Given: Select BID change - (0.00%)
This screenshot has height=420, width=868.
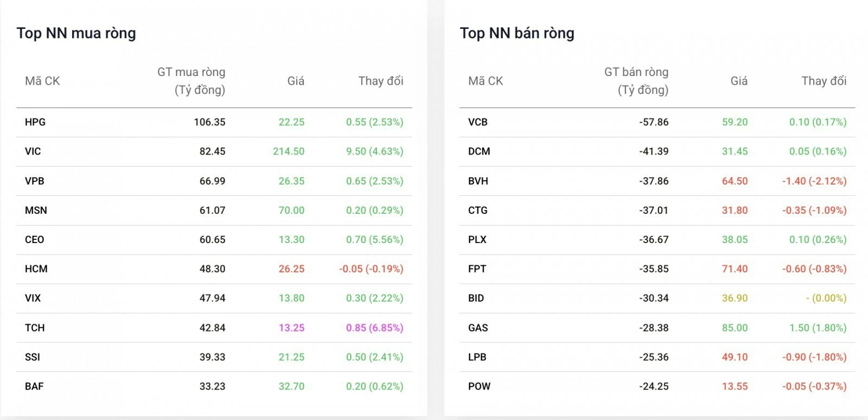Looking at the screenshot, I should pos(826,298).
